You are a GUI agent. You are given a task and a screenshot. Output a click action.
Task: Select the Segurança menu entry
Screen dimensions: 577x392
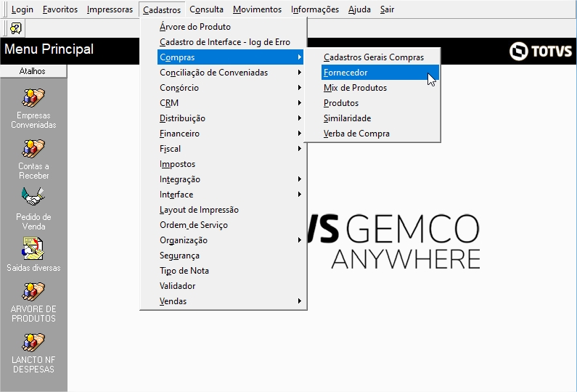pyautogui.click(x=230, y=256)
